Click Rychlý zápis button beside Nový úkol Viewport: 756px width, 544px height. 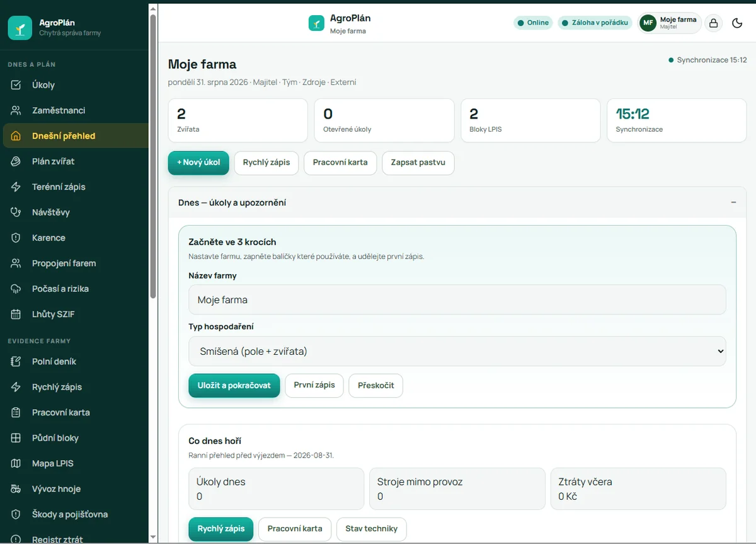[x=266, y=163]
